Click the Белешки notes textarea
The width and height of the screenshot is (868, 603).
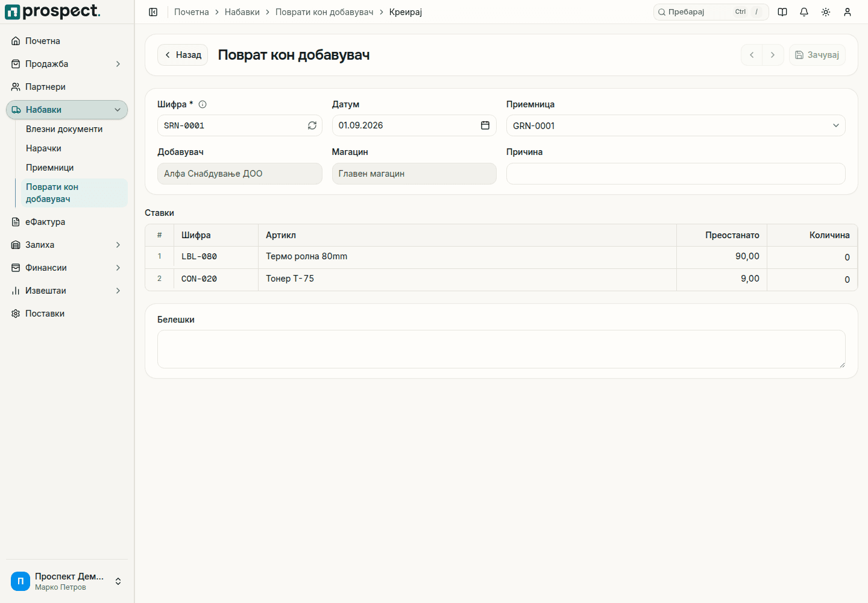502,349
